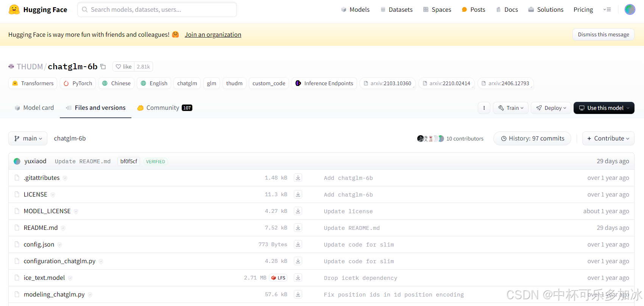This screenshot has height=306, width=644.
Task: Expand the Deploy dropdown
Action: coord(551,108)
